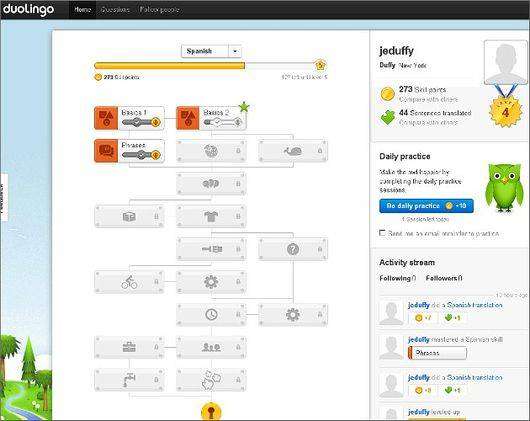
Task: Open the Questions tab in top bar
Action: click(x=115, y=9)
